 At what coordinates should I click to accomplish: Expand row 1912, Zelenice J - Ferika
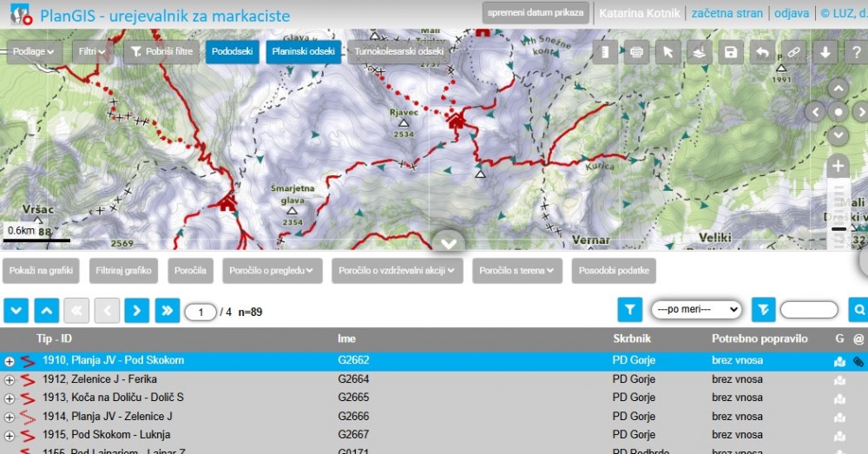[x=10, y=379]
